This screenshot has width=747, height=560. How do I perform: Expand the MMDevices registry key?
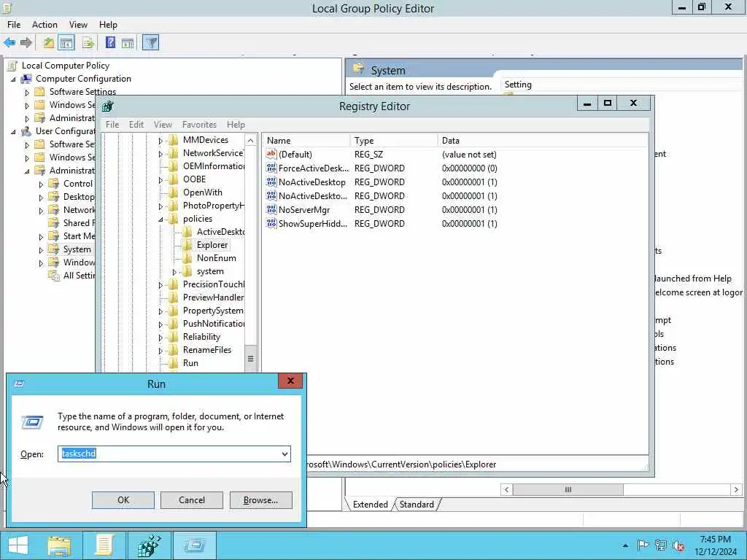160,141
